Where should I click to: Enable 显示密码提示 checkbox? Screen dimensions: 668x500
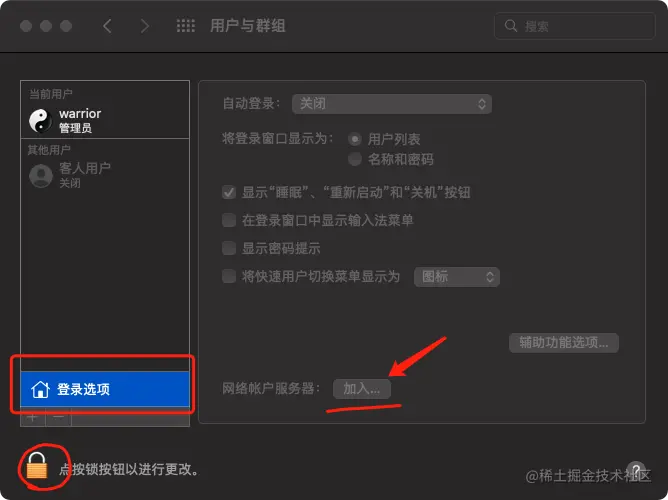click(229, 248)
